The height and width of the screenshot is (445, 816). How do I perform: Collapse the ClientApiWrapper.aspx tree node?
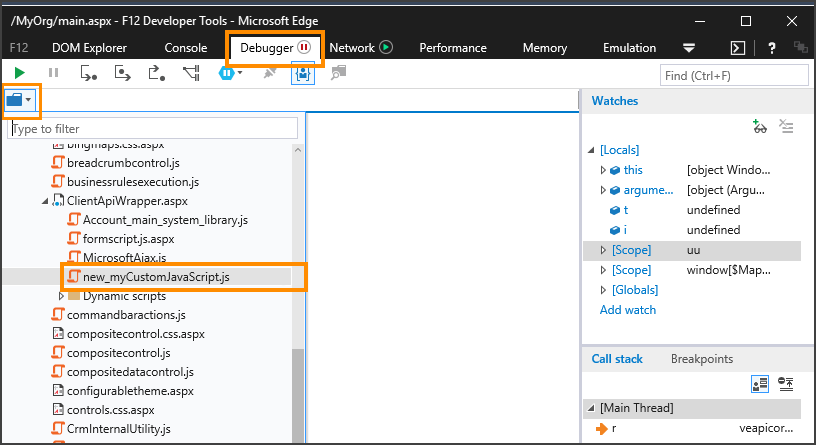click(45, 200)
